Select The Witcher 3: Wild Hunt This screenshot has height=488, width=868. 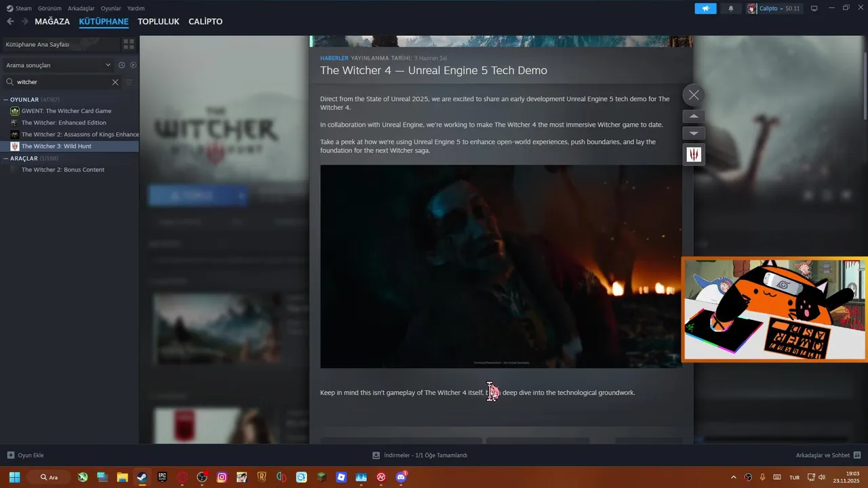pos(69,146)
